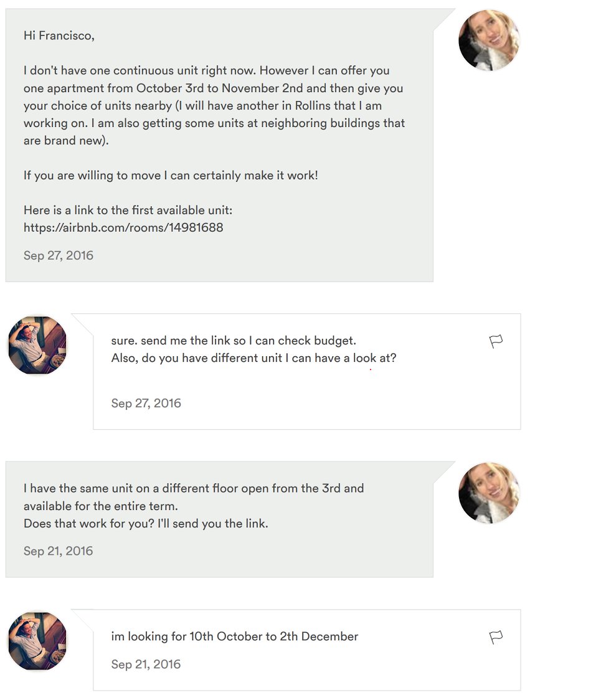Viewport: 606px width, 700px height.
Task: Click the 'Hi Francisco,' greeting text
Action: [x=59, y=35]
